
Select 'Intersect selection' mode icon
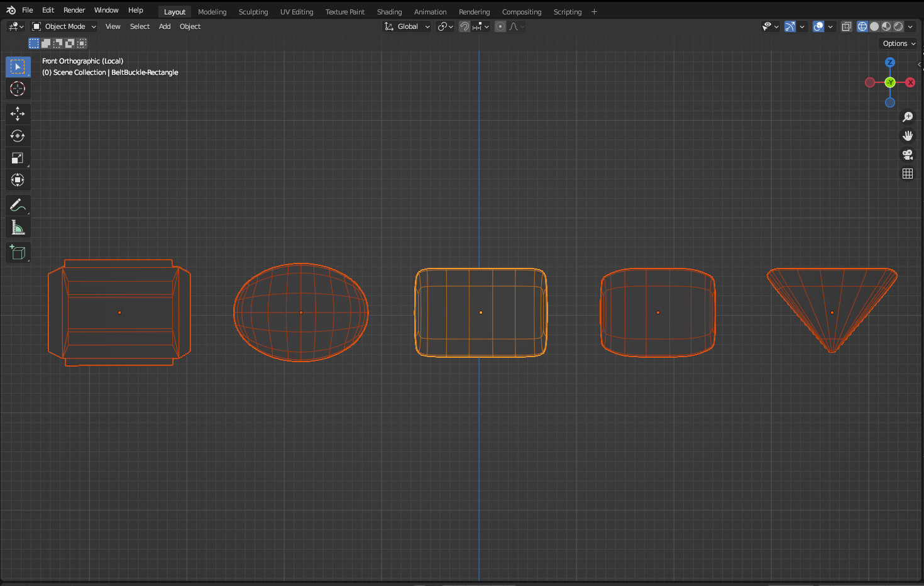82,43
